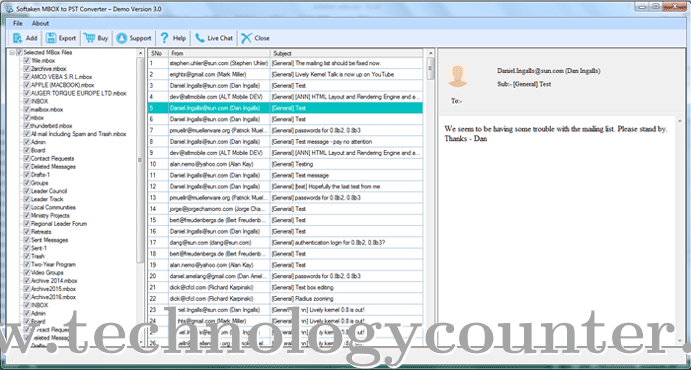691x370 pixels.
Task: Open the About menu
Action: coord(40,23)
